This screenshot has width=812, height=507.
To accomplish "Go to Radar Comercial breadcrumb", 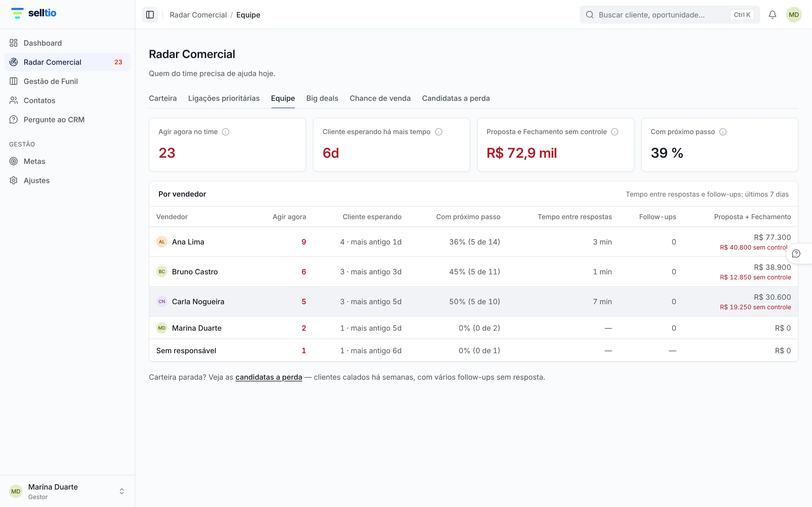I will pyautogui.click(x=198, y=15).
